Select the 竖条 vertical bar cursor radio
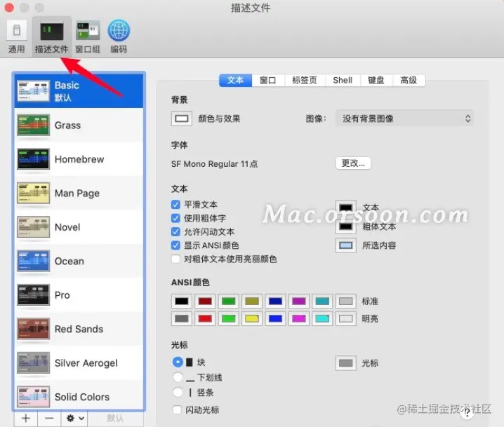 click(x=178, y=392)
